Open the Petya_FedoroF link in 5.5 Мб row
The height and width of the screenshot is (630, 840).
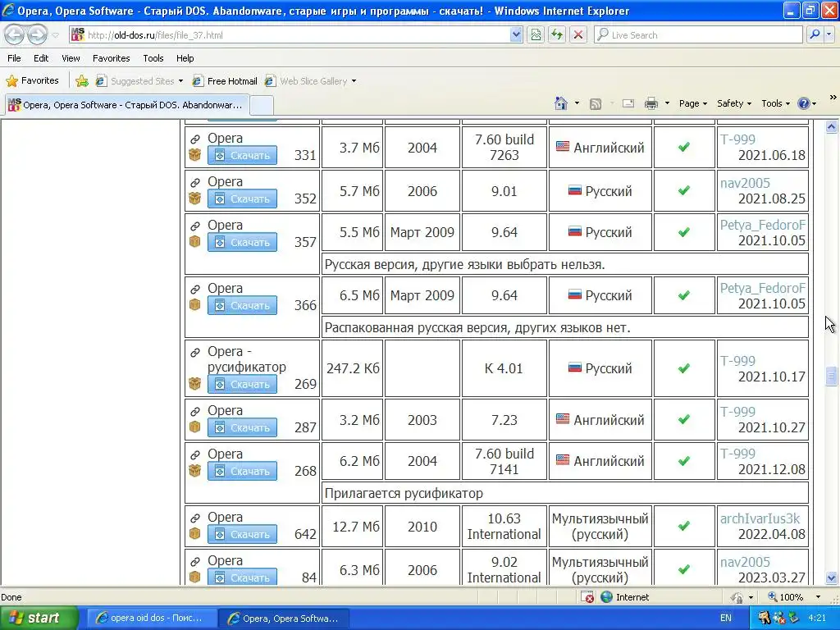pos(762,225)
